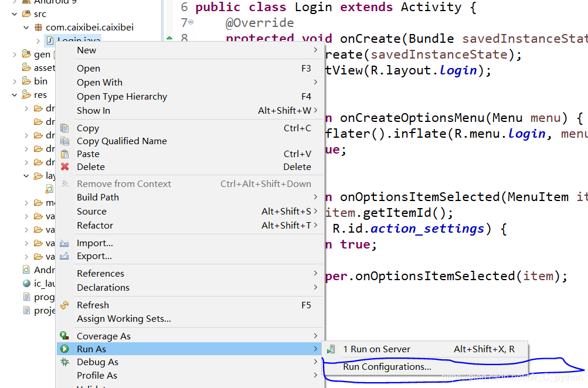Expand the bin folder
Image resolution: width=588 pixels, height=388 pixels.
click(x=13, y=81)
